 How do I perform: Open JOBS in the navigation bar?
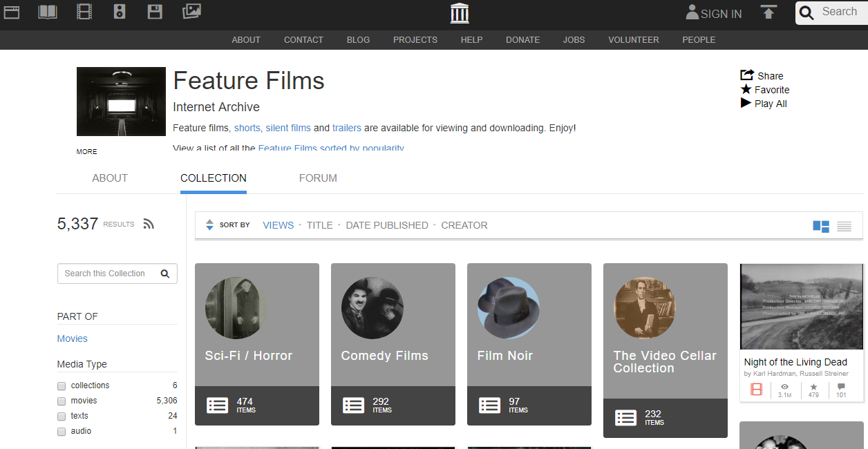click(x=574, y=39)
